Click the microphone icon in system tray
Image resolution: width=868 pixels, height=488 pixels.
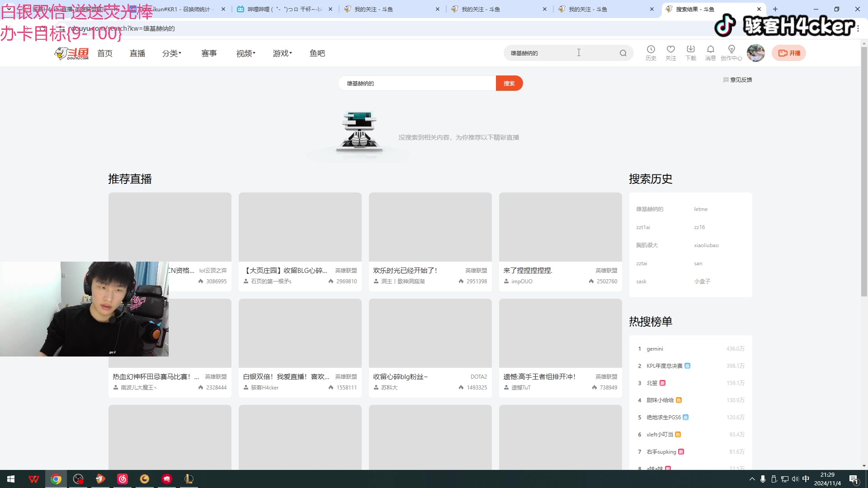763,479
